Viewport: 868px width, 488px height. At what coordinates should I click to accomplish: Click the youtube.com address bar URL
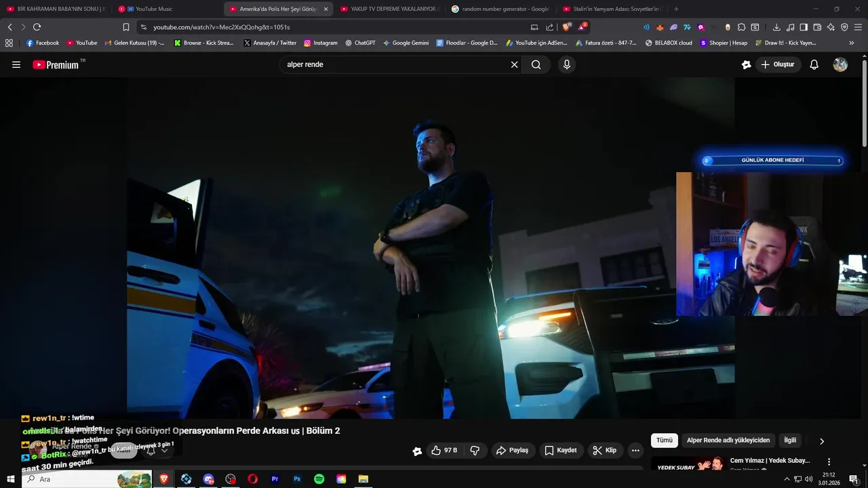pyautogui.click(x=222, y=27)
